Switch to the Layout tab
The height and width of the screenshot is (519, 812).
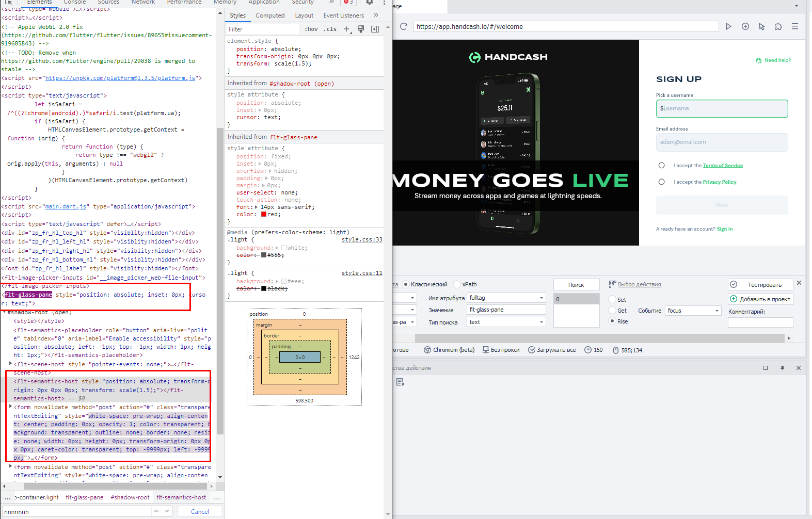pos(304,15)
